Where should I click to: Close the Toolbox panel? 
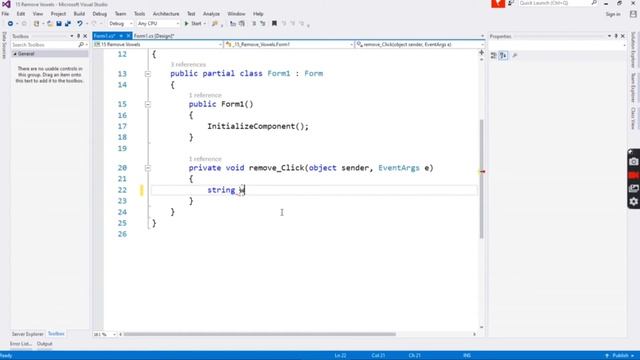point(85,36)
